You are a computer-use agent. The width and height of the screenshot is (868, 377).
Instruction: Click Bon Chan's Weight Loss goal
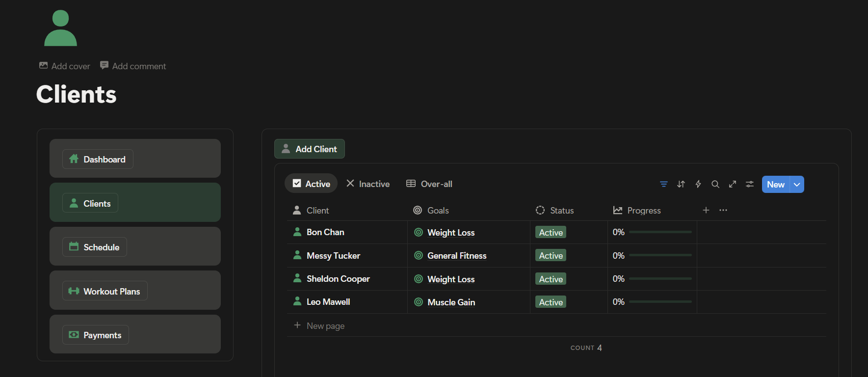point(451,232)
